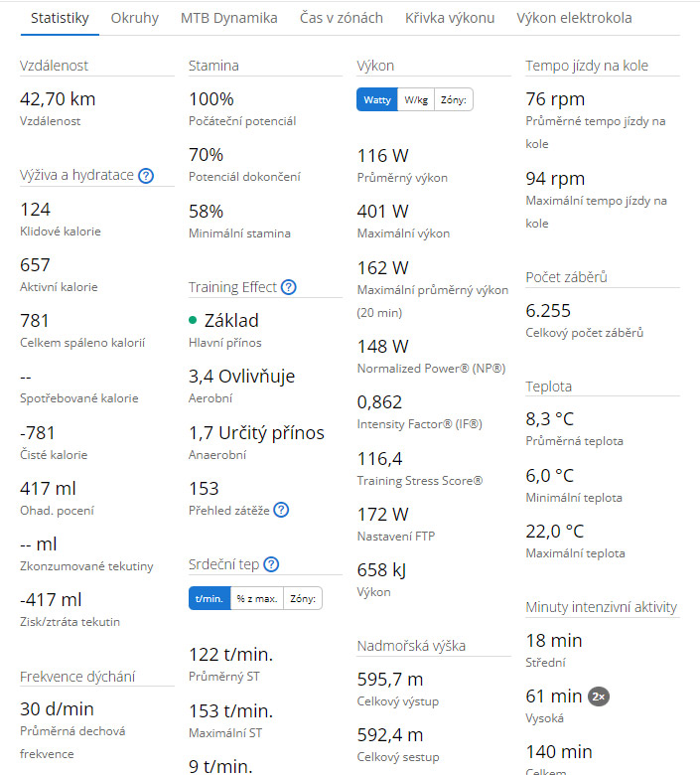Viewport: 700px width, 775px height.
Task: Show heart rate in Zóny
Action: [x=303, y=598]
